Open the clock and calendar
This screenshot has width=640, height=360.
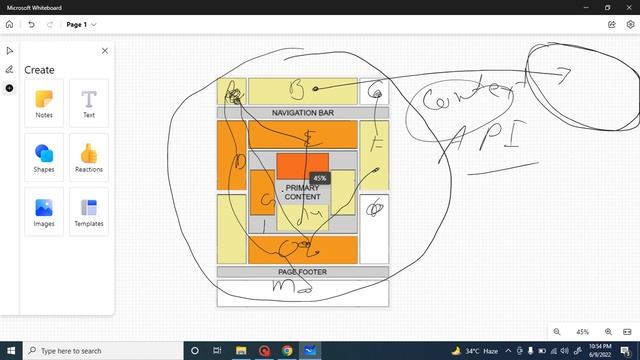(600, 351)
